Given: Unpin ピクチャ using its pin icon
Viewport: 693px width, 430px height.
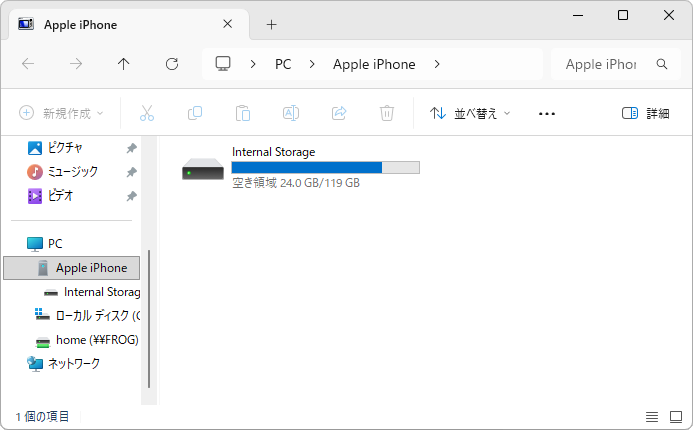Looking at the screenshot, I should tap(131, 148).
